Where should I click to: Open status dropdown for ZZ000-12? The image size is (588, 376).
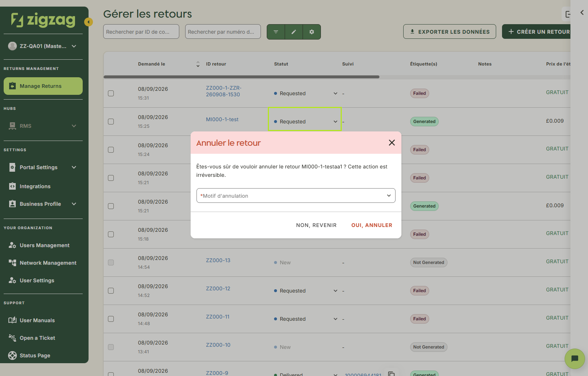(x=335, y=291)
